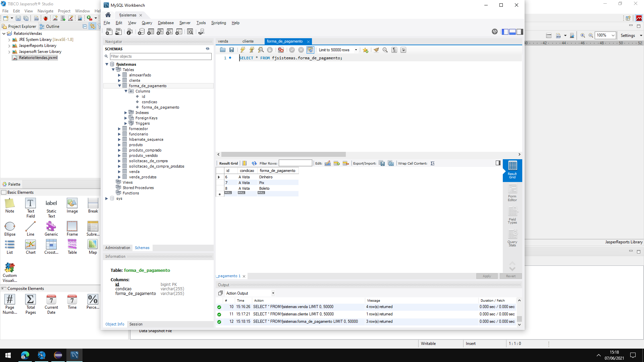Click Query Stats side panel icon

(512, 238)
